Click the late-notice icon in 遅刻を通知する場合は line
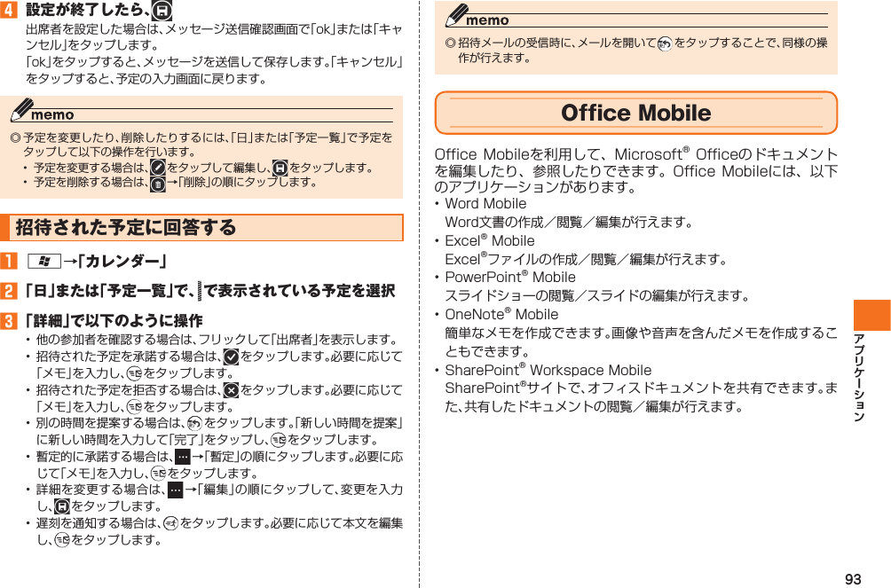Image resolution: width=891 pixels, height=588 pixels. [x=171, y=523]
